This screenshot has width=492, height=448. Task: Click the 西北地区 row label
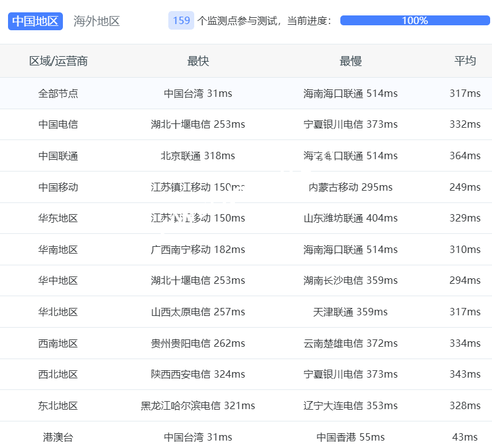[x=59, y=375]
